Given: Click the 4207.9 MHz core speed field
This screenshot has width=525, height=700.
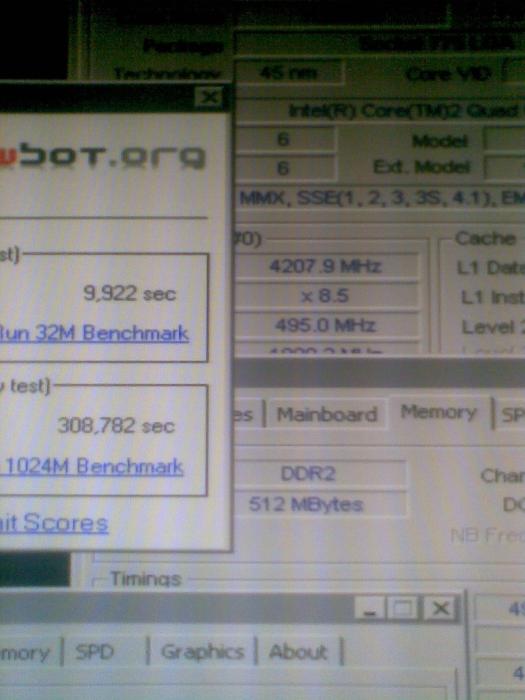Looking at the screenshot, I should click(x=325, y=267).
